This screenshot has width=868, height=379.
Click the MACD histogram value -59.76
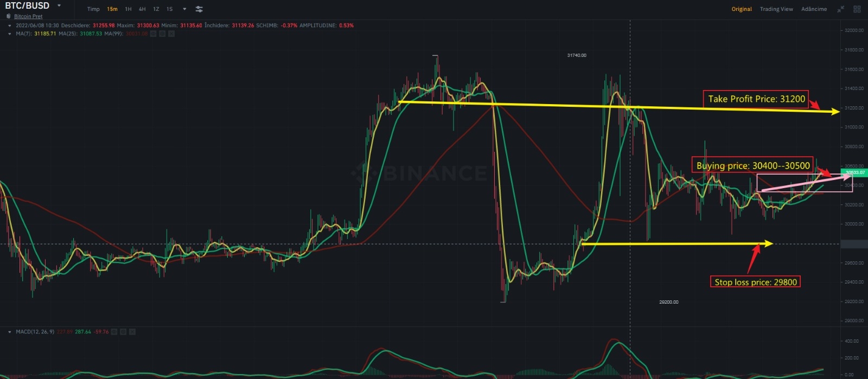(101, 332)
